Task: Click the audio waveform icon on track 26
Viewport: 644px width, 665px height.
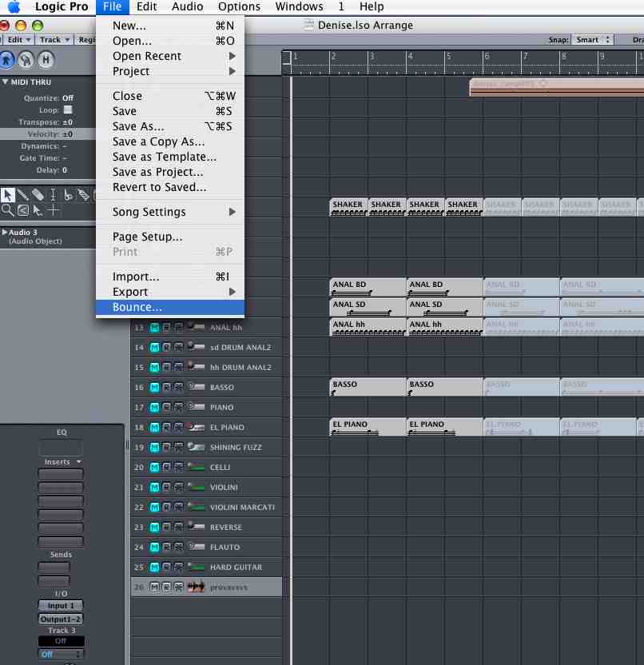Action: pyautogui.click(x=197, y=587)
